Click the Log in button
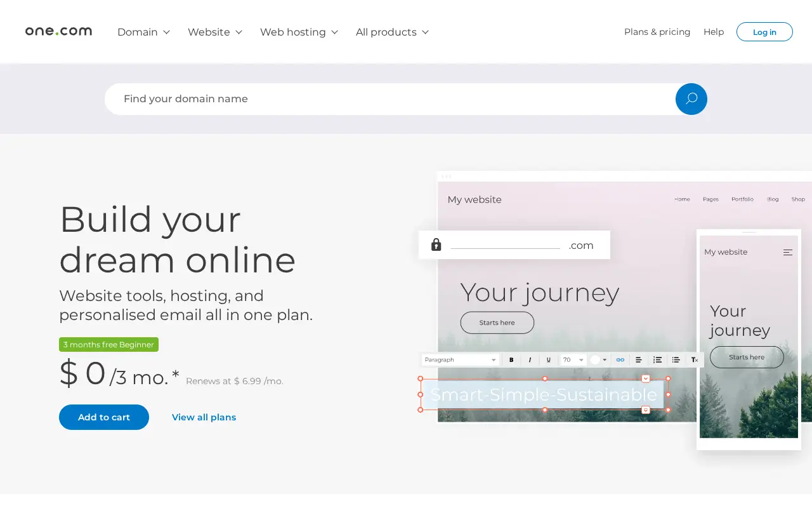The image size is (812, 508). coord(764,32)
